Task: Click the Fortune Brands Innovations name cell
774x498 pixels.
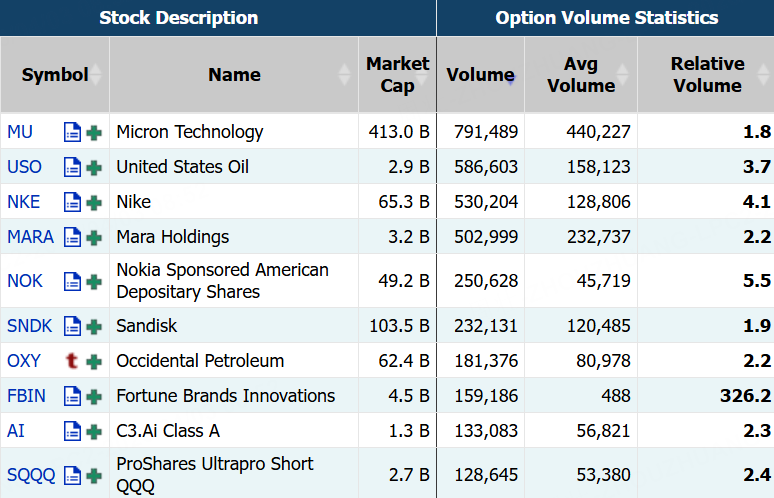Action: (225, 396)
